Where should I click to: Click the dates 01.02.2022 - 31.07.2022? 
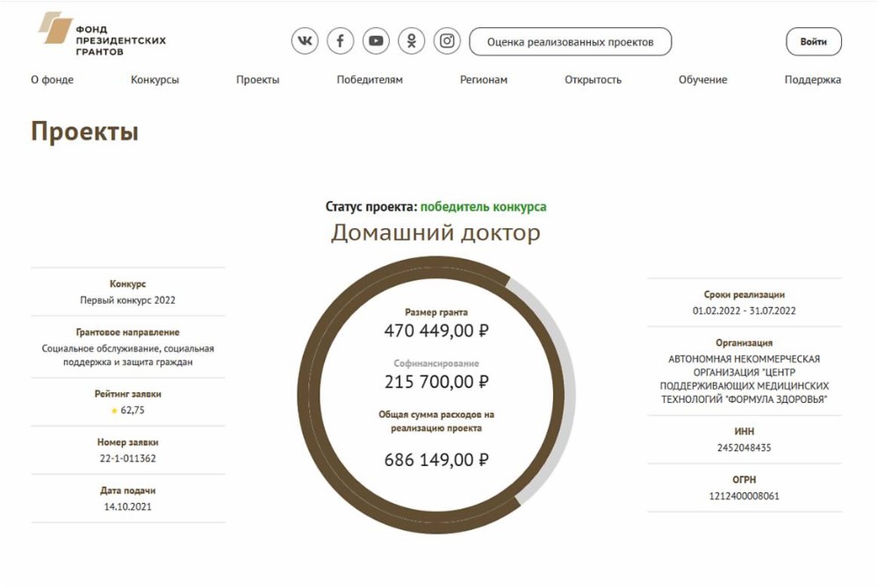tap(745, 311)
